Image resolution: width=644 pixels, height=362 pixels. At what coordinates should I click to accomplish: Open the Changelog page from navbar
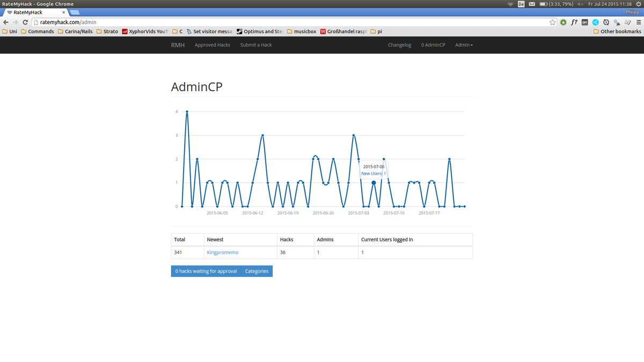[x=399, y=45]
